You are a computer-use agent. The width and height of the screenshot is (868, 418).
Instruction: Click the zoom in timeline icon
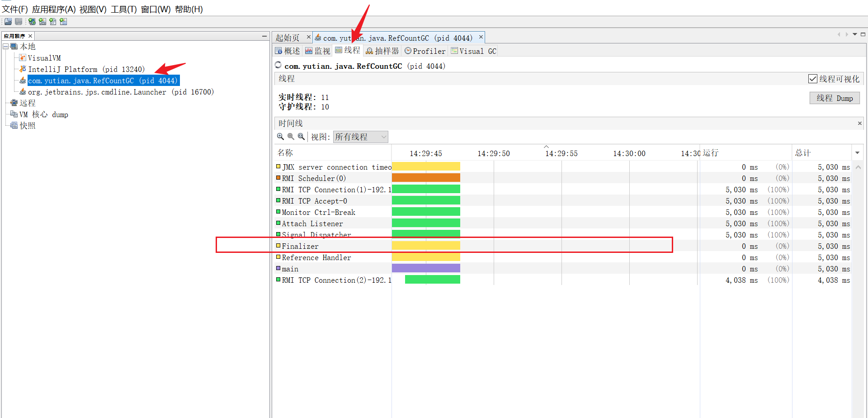280,137
